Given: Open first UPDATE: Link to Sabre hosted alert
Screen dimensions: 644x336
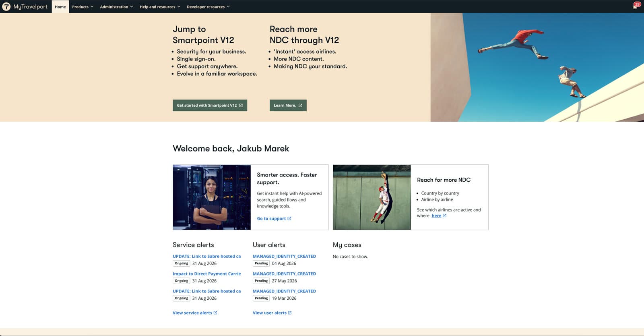Looking at the screenshot, I should tap(207, 256).
